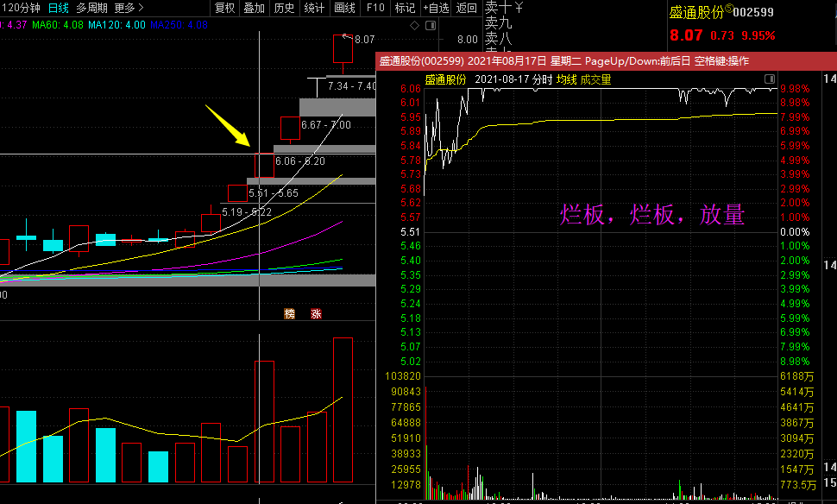The height and width of the screenshot is (504, 837).
Task: Toggle the panel icon in the intraday popup
Action: [x=770, y=79]
